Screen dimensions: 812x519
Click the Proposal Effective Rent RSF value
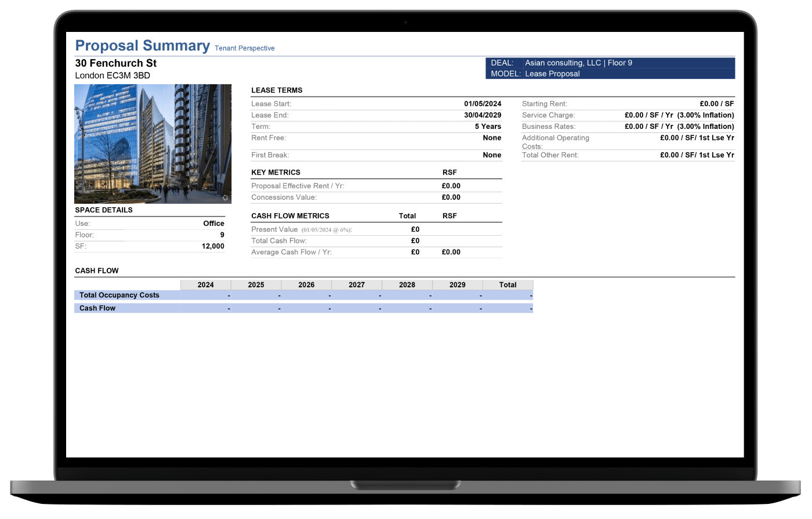pos(451,186)
